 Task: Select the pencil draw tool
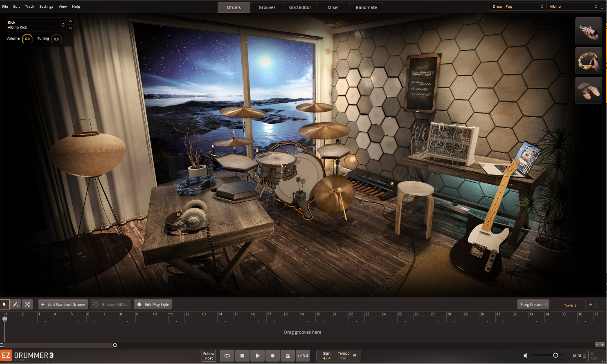pyautogui.click(x=16, y=304)
